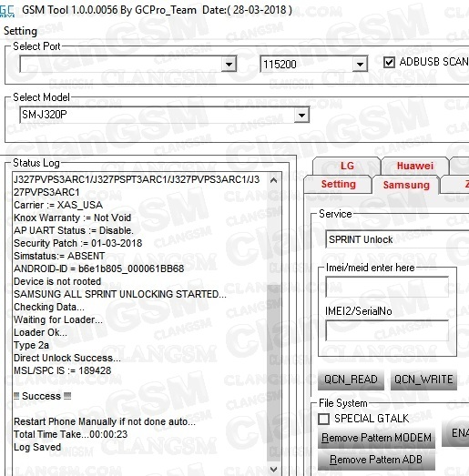Click the status log scroll down arrow

click(x=273, y=469)
